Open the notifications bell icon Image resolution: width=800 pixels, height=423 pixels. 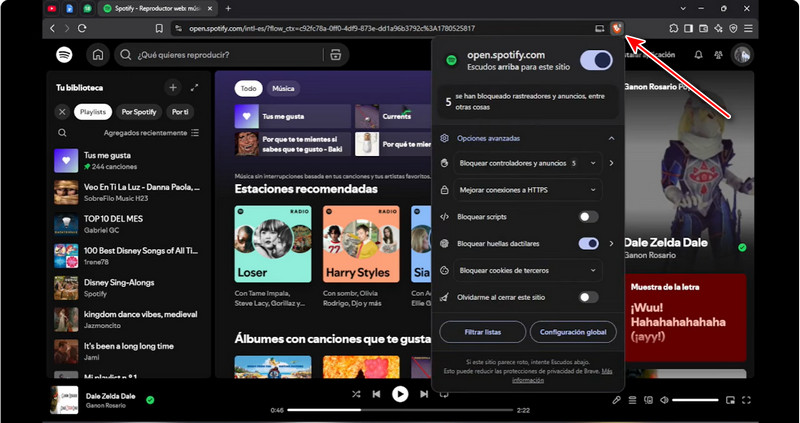pos(699,55)
